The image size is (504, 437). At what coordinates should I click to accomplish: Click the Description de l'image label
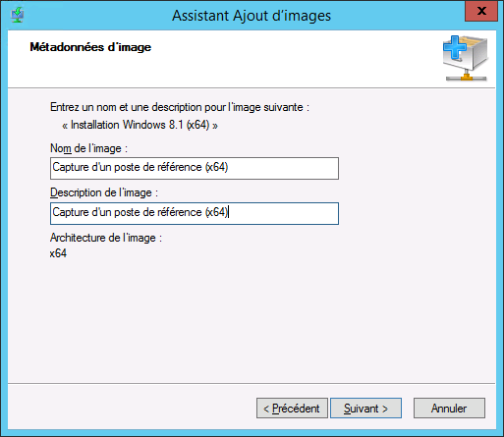[104, 192]
